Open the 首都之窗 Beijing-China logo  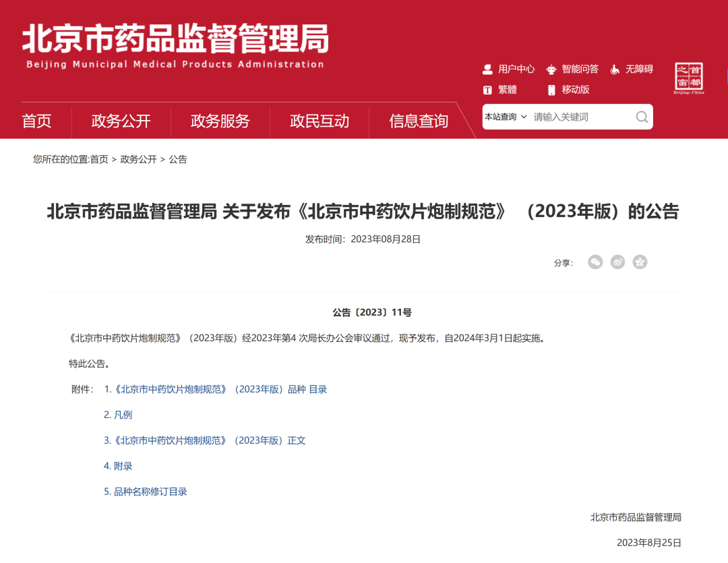(688, 78)
